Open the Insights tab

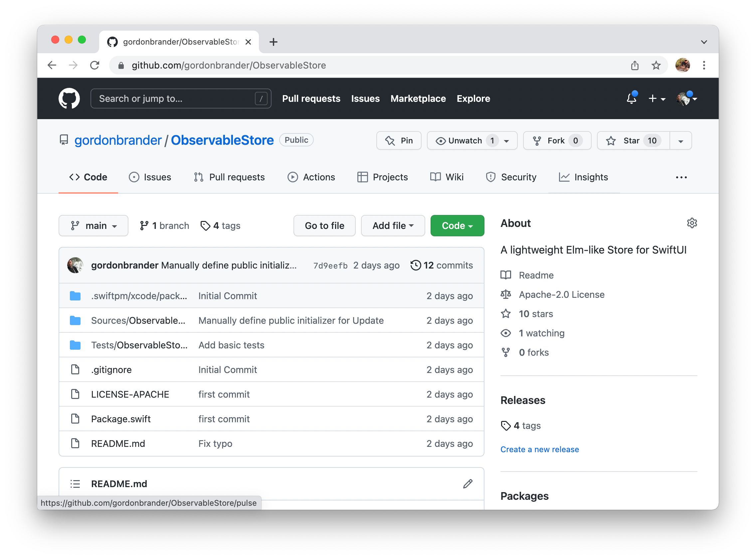(x=583, y=177)
